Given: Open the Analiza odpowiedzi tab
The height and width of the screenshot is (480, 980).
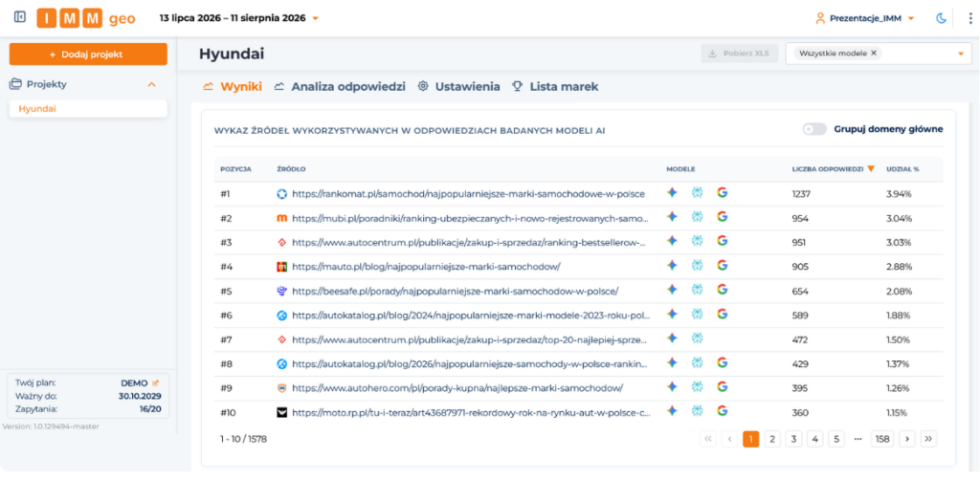Looking at the screenshot, I should 340,87.
